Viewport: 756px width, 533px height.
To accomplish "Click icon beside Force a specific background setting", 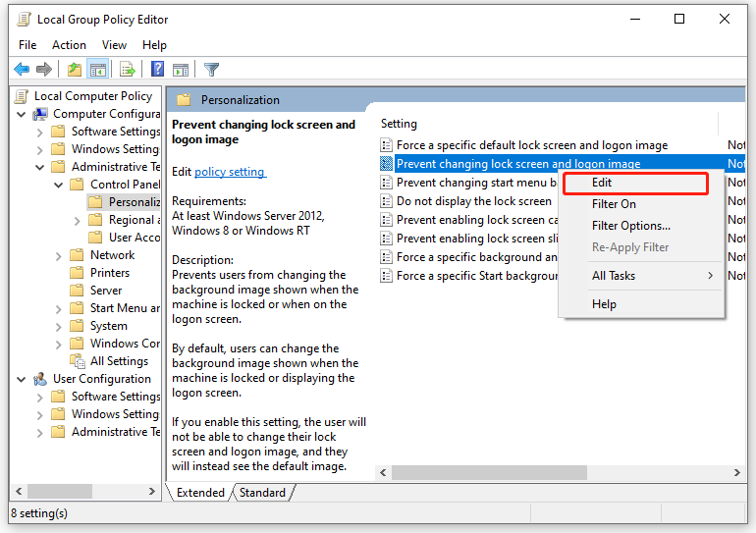I will [x=386, y=257].
